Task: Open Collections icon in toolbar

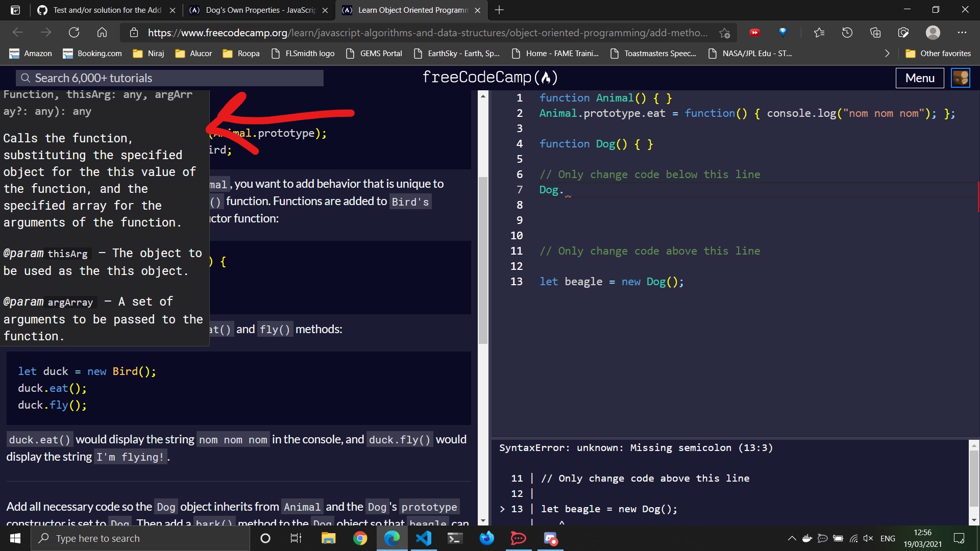Action: 875,33
